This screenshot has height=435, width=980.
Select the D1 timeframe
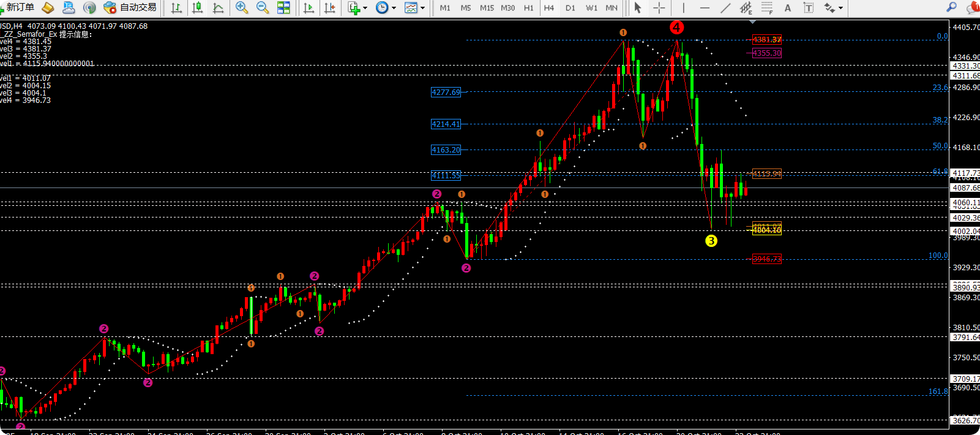(570, 8)
